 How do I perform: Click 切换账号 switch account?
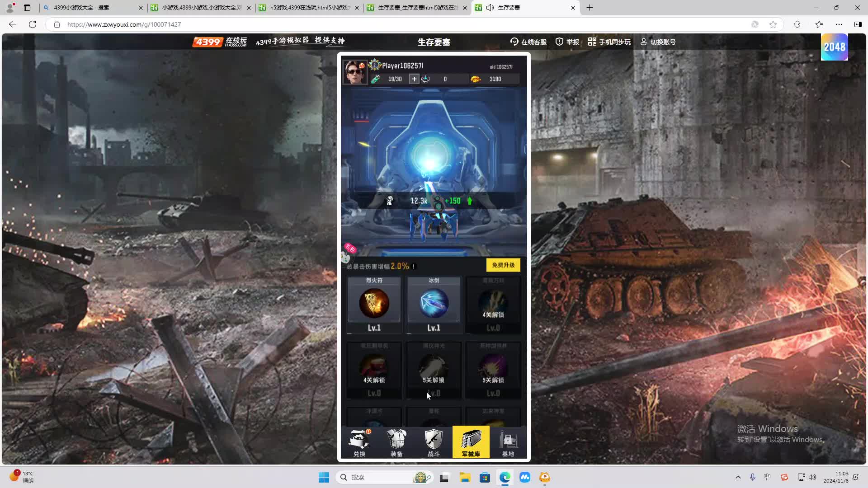pyautogui.click(x=658, y=42)
